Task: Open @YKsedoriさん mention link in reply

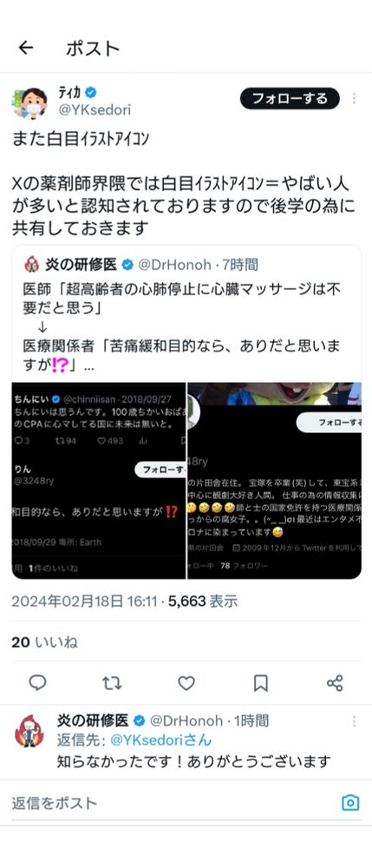Action: point(160,740)
